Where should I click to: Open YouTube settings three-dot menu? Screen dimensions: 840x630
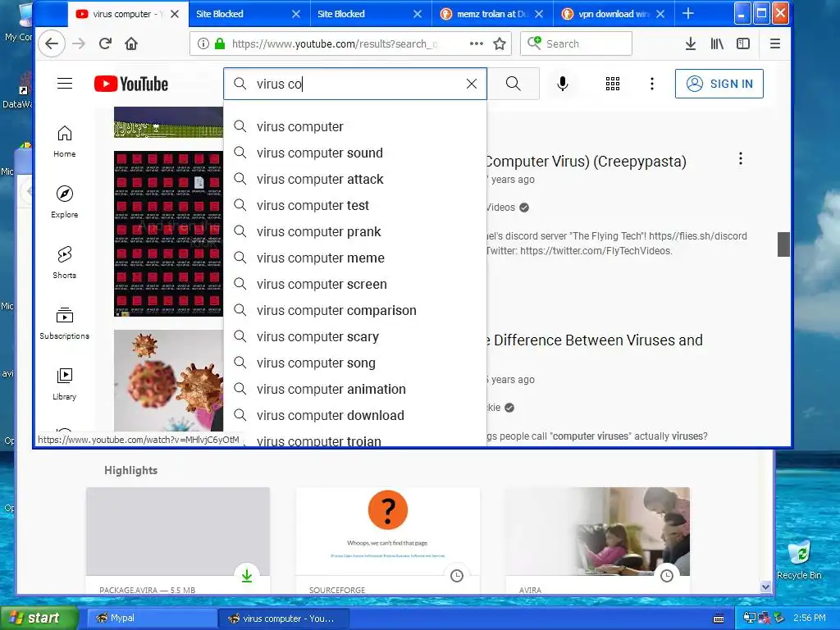(652, 84)
